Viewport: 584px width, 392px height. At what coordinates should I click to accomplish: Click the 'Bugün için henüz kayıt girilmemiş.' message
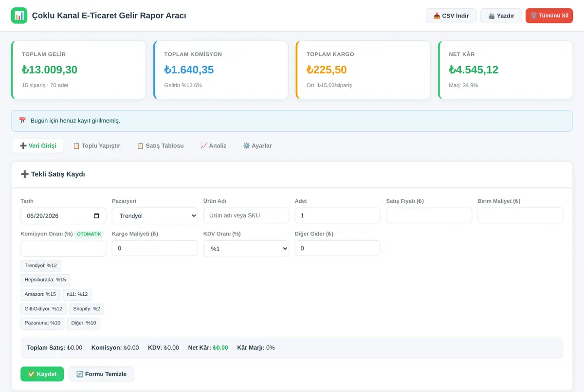pyautogui.click(x=75, y=121)
